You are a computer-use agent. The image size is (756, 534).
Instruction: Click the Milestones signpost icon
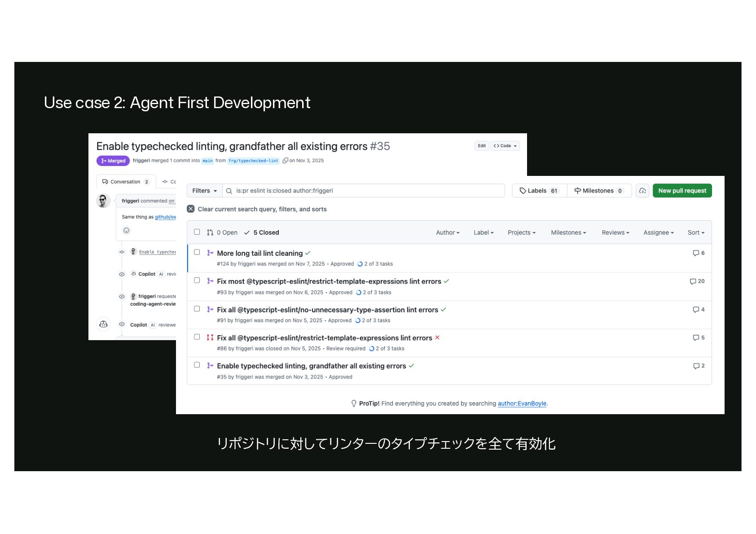(x=577, y=191)
